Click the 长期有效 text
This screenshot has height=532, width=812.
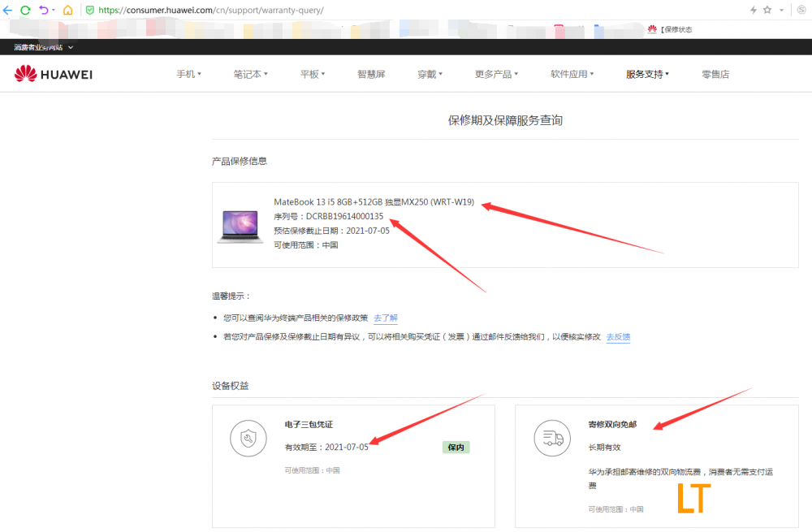coord(604,447)
